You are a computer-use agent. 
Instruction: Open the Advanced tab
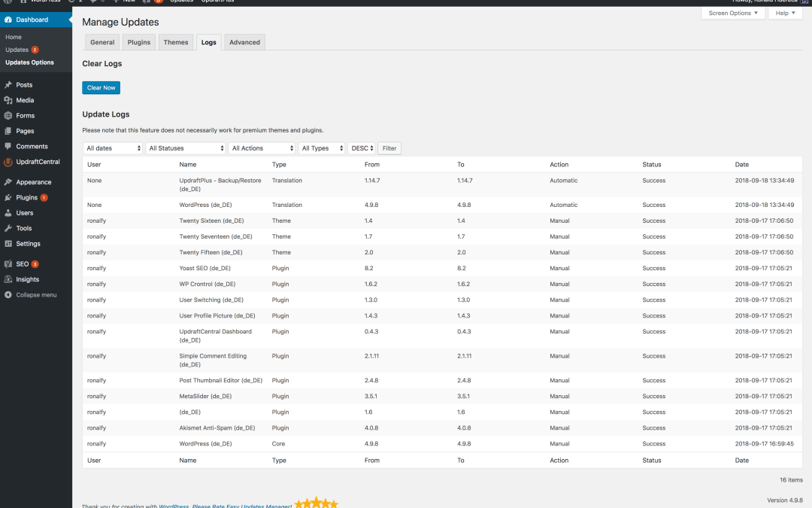(x=244, y=42)
